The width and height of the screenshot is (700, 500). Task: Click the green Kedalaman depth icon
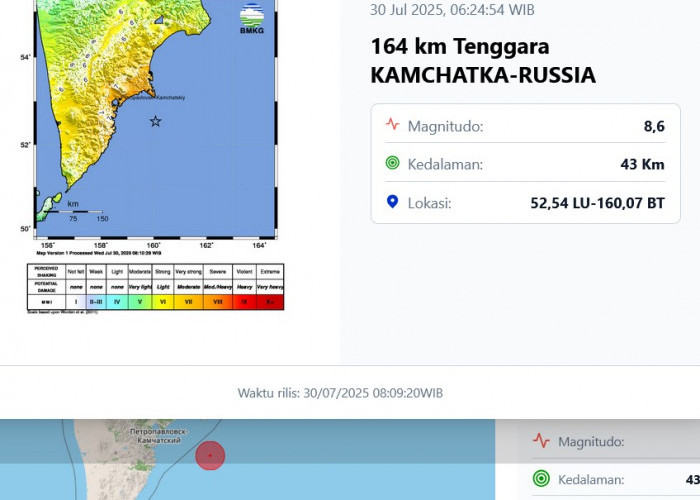pos(392,164)
